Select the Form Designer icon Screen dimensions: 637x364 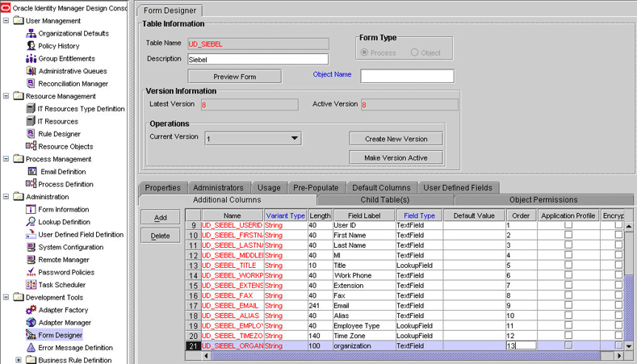pyautogui.click(x=31, y=335)
